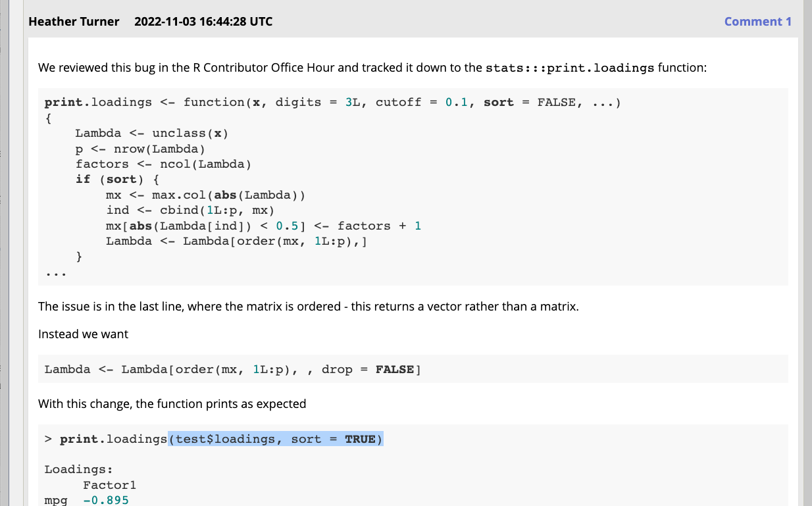This screenshot has height=506, width=812.
Task: Open the "Comment 1" permalink
Action: click(757, 22)
